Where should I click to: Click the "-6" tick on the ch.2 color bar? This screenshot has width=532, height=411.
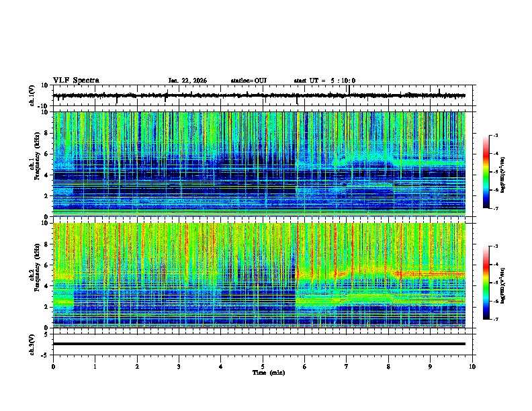coord(496,301)
